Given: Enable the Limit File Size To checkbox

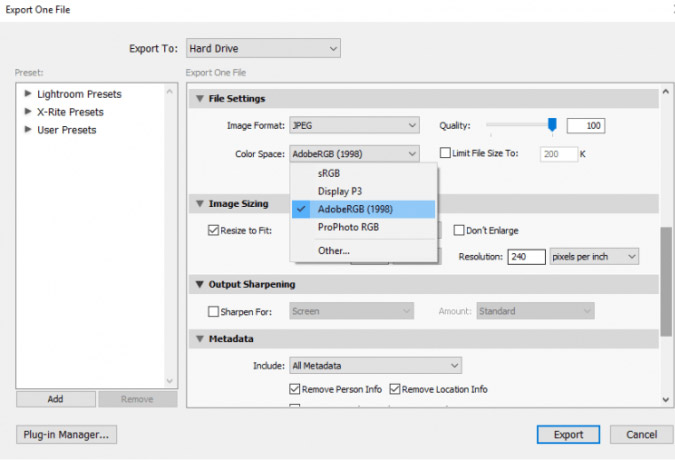Looking at the screenshot, I should (446, 153).
